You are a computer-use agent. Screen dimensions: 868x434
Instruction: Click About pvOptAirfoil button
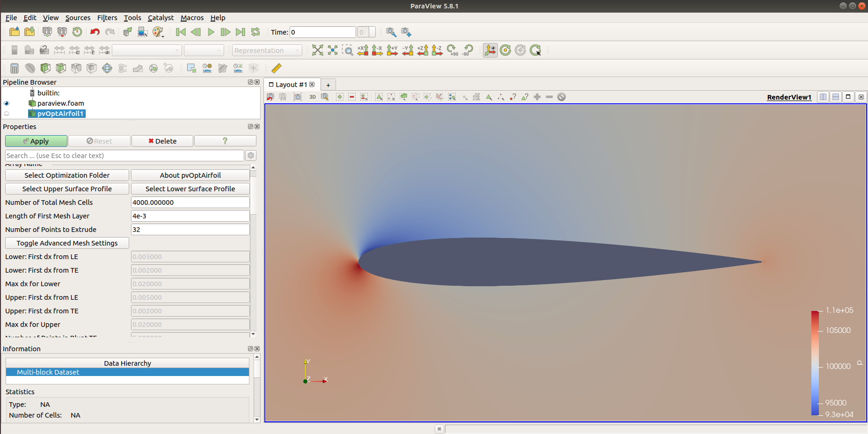(190, 175)
